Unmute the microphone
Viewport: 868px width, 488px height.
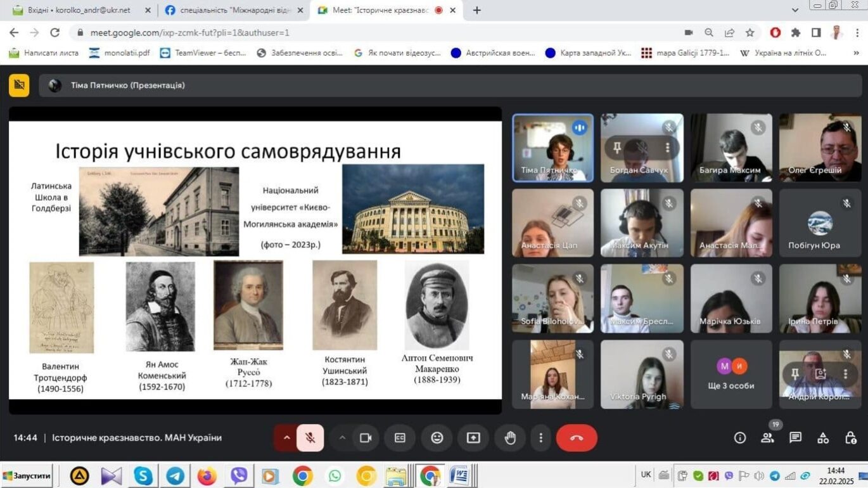click(x=310, y=438)
